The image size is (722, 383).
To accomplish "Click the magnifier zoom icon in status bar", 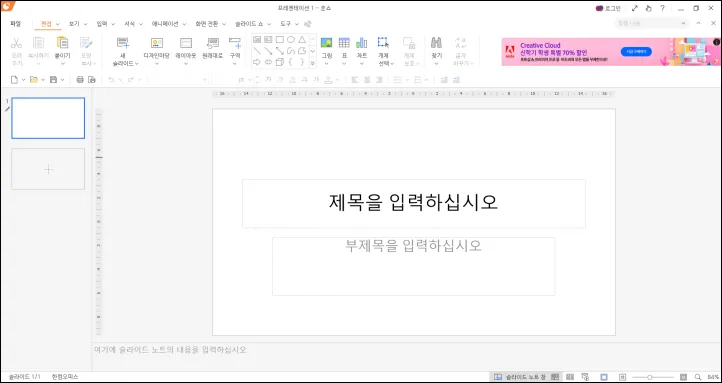I will (x=698, y=377).
